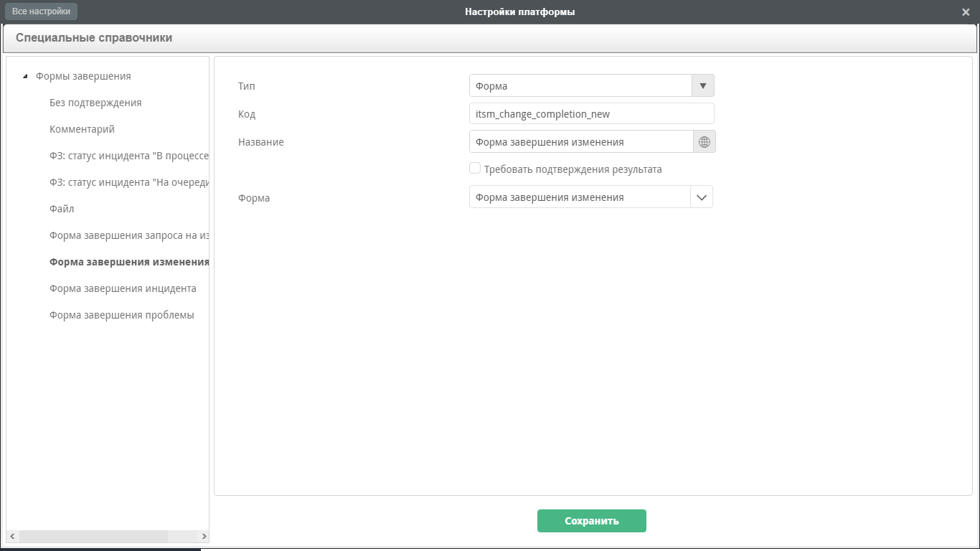Image resolution: width=980 pixels, height=551 pixels.
Task: Open ФЗ: статус инцидента "На очереди" item
Action: (129, 182)
